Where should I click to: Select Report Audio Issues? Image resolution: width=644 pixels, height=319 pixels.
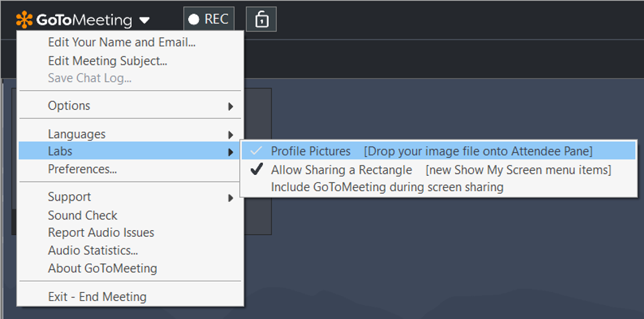click(x=101, y=233)
